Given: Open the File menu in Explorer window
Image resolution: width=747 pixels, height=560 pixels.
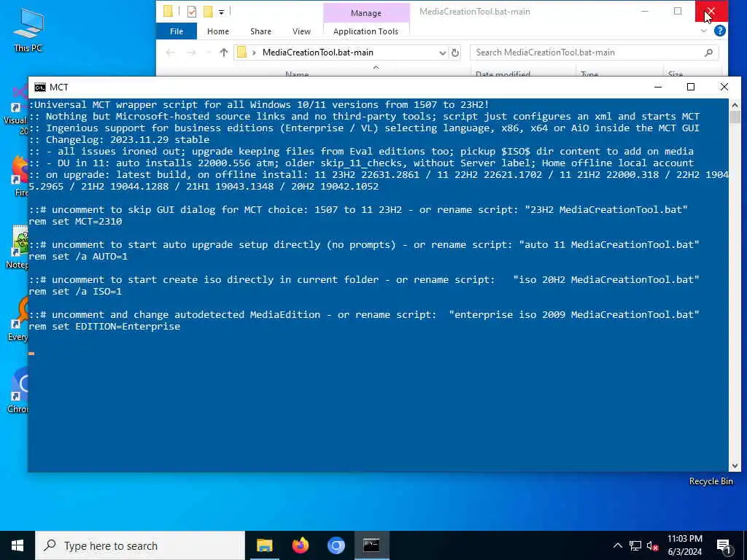Looking at the screenshot, I should (x=177, y=31).
